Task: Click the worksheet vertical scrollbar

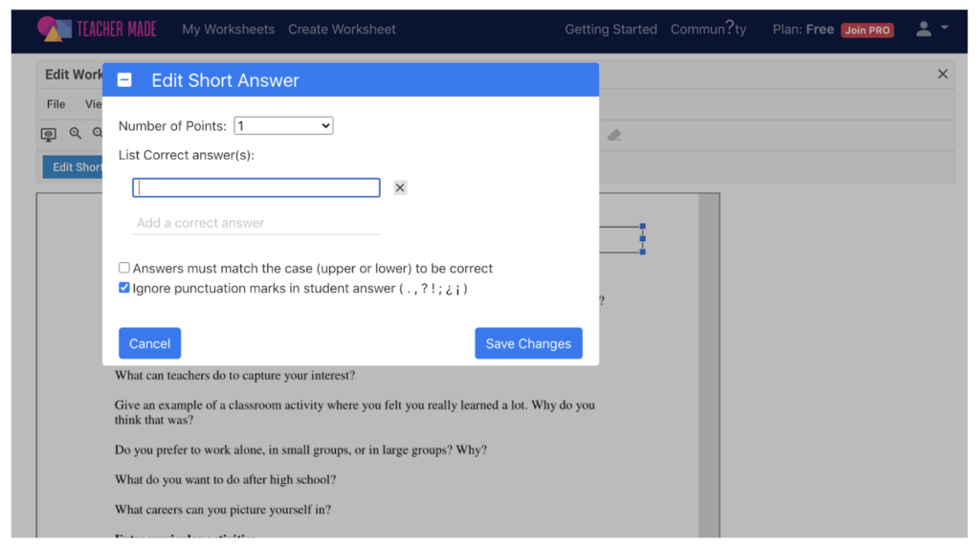Action: tap(709, 365)
